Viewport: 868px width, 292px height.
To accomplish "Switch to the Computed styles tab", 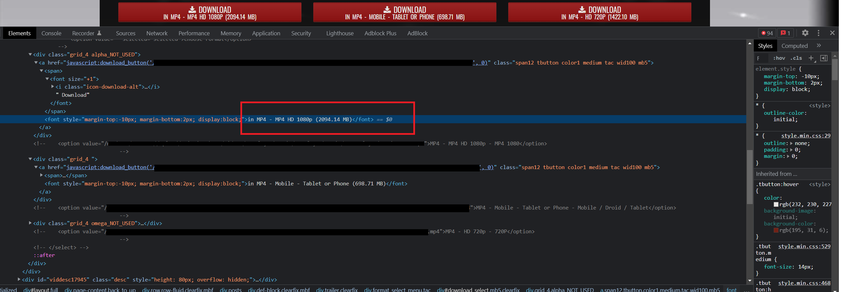I will click(794, 46).
